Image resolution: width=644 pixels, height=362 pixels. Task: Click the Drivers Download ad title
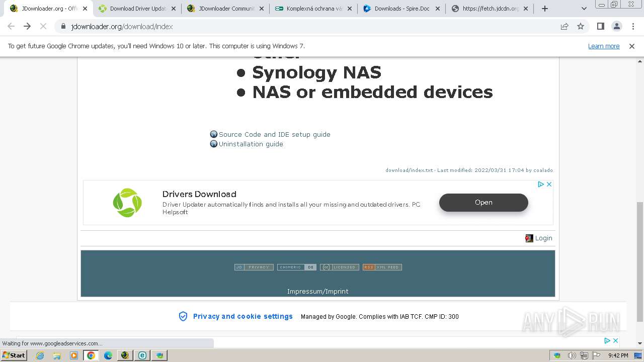coord(199,194)
